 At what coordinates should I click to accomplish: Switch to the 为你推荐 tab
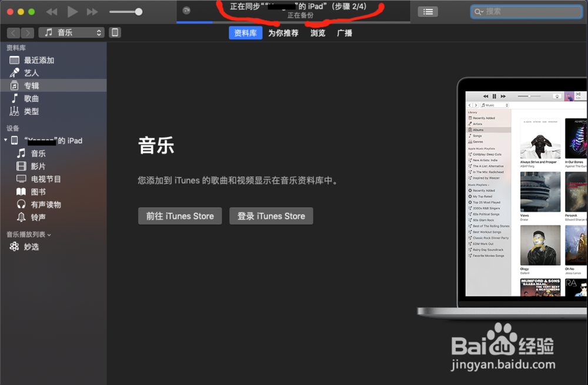(283, 33)
